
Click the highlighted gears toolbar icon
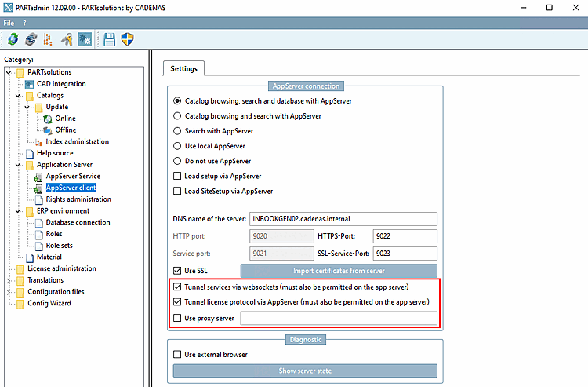click(x=84, y=39)
